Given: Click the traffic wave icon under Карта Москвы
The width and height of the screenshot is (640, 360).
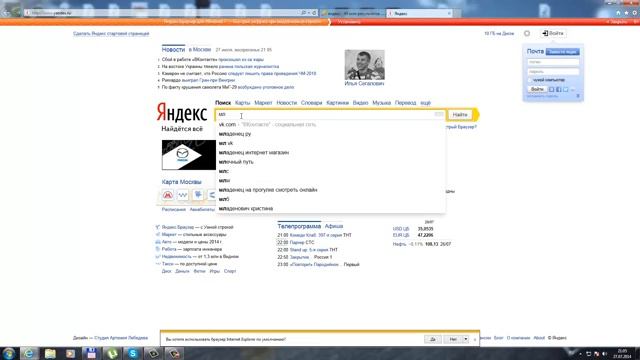Looking at the screenshot, I should 182,195.
